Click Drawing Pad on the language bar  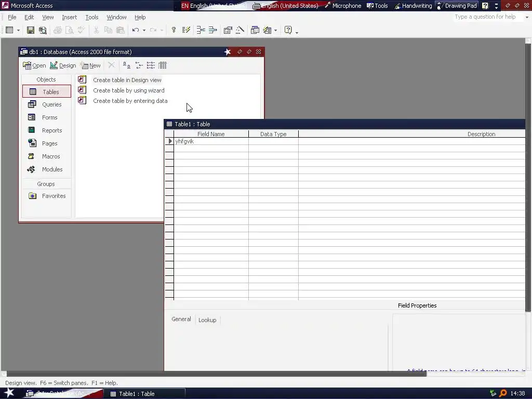(x=457, y=6)
